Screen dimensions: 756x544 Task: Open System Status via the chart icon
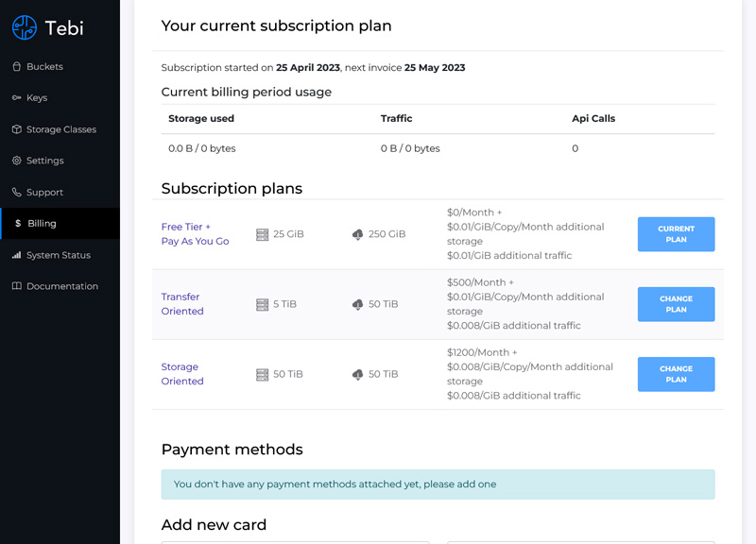pos(17,255)
